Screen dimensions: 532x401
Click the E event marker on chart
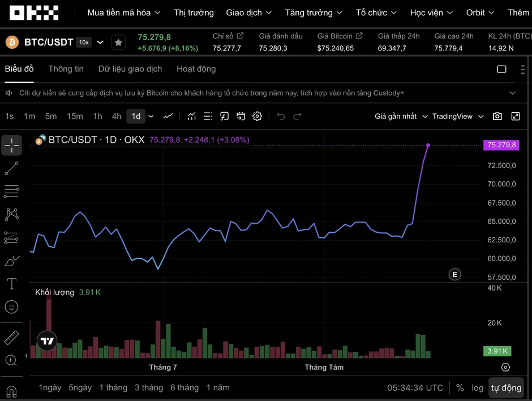pyautogui.click(x=454, y=274)
